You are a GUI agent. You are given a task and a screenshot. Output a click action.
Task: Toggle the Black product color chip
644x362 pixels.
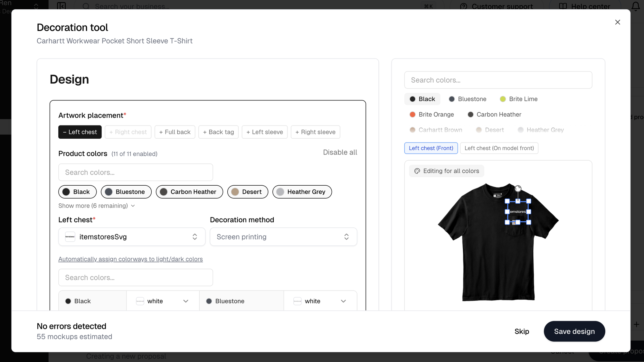[x=77, y=192]
